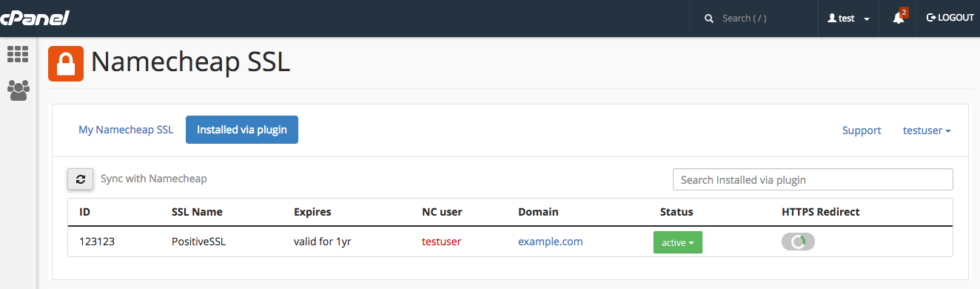Open the User Manager people icon
Image resolution: width=980 pixels, height=289 pixels.
click(x=18, y=90)
